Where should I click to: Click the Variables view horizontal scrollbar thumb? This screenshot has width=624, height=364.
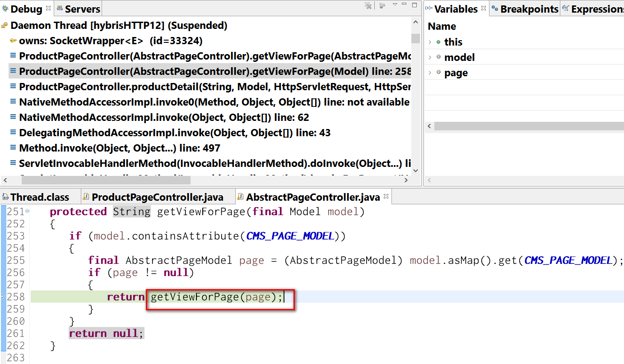tap(529, 126)
